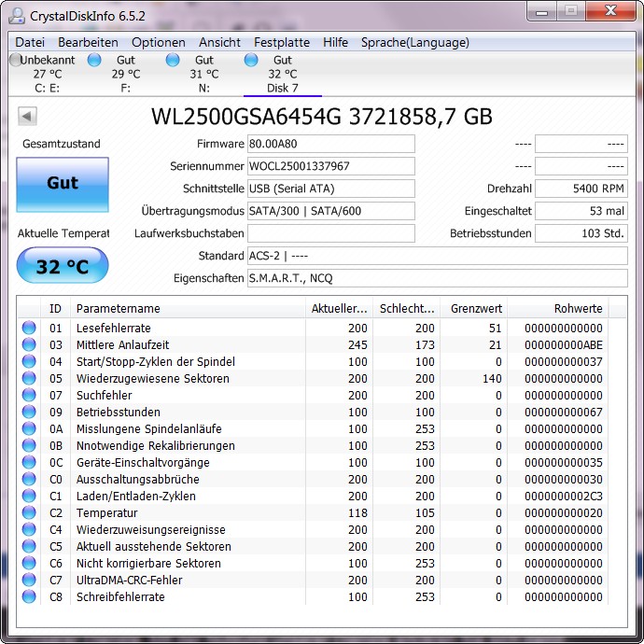Click the Schnittstelle field USB (Serial ATA)
644x644 pixels.
[331, 189]
